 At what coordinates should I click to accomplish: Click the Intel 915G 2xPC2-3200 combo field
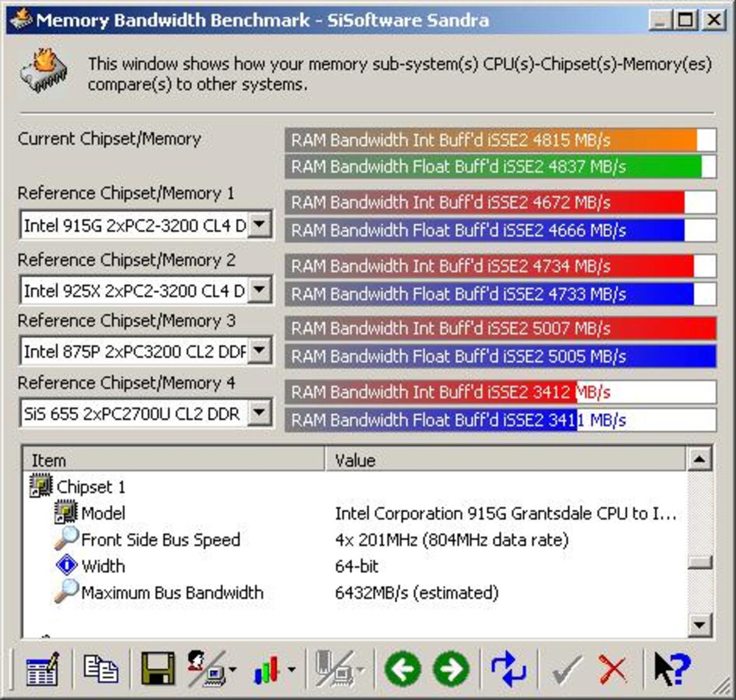coord(146,225)
